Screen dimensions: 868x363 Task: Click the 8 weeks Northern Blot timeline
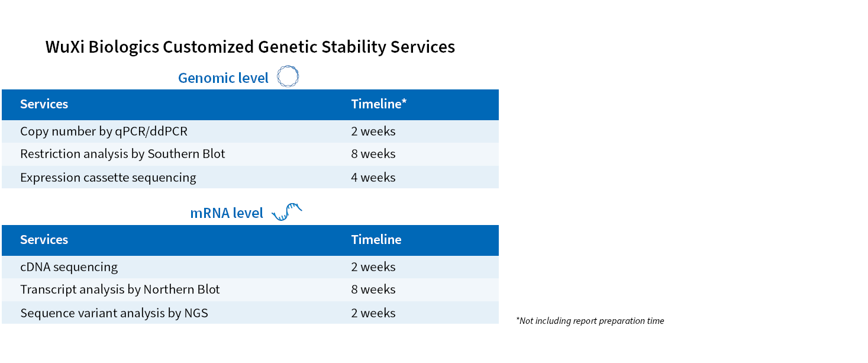point(373,290)
